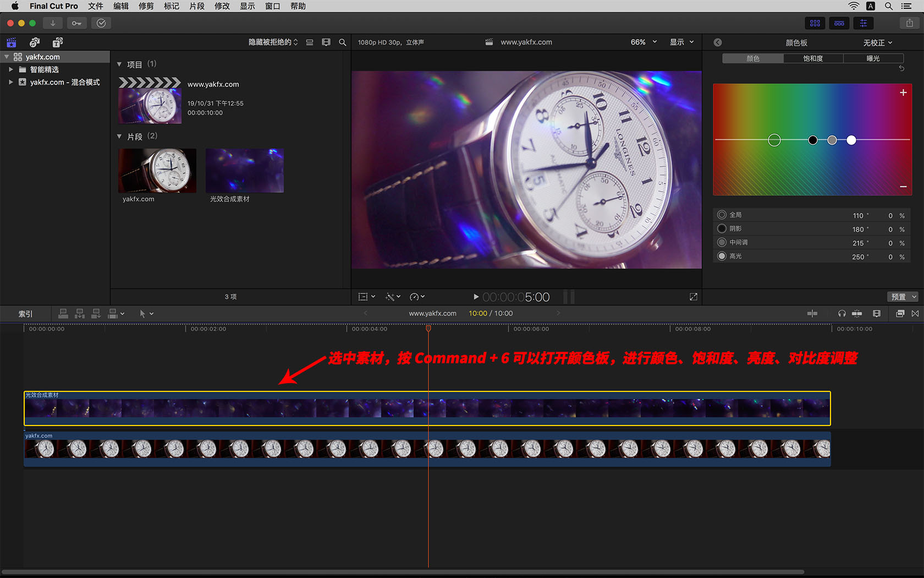924x578 pixels.
Task: Open the 隐藏被拒绝的 filter dropdown
Action: [273, 42]
